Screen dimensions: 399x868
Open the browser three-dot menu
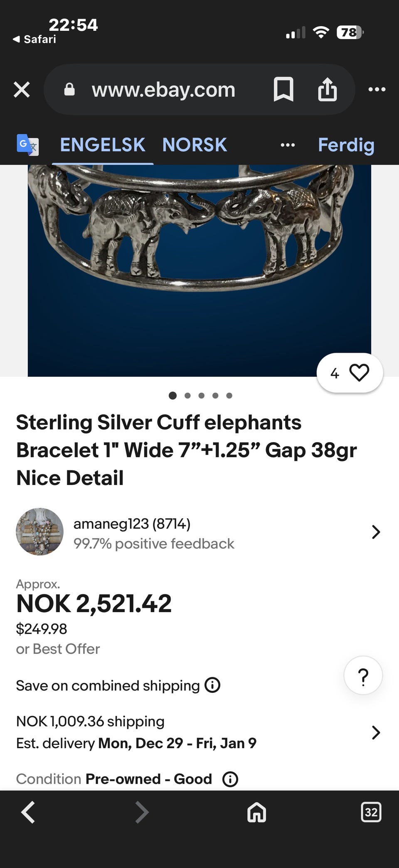(377, 89)
